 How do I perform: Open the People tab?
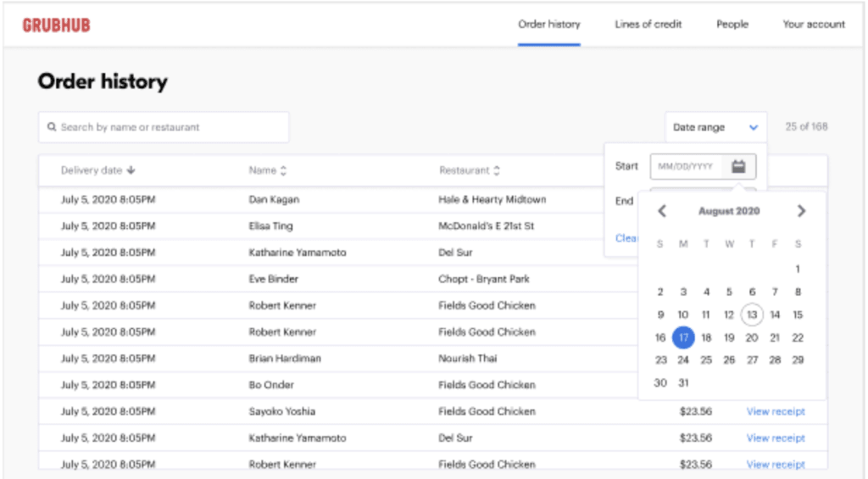click(732, 25)
